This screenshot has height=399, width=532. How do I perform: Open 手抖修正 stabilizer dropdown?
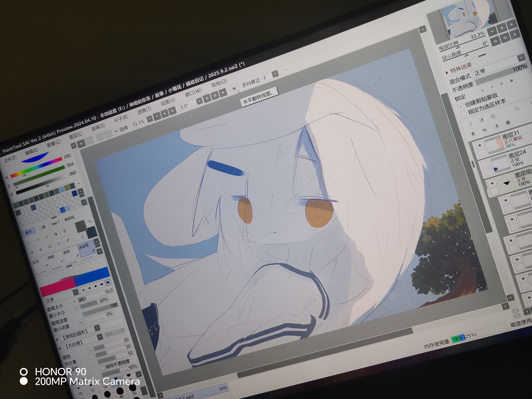275,74
